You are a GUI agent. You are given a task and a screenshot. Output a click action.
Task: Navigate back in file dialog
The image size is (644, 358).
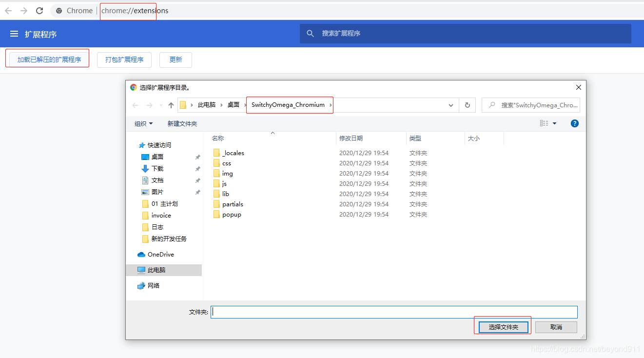pyautogui.click(x=135, y=105)
